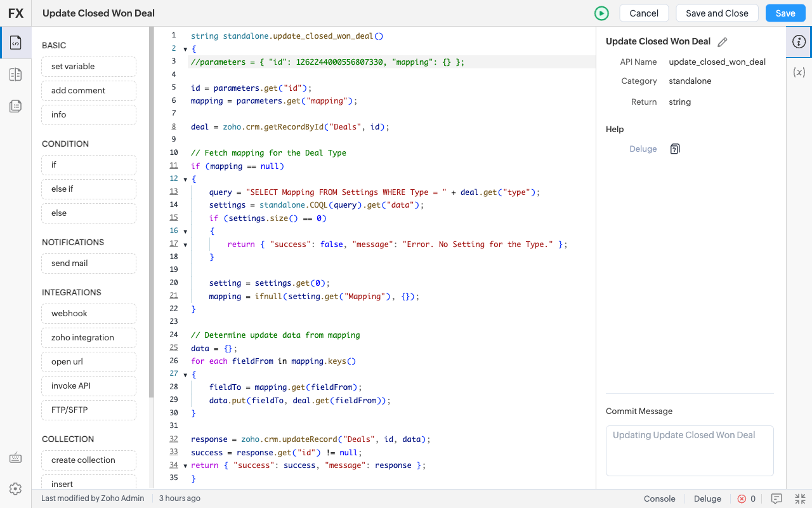Open the variables (x) panel icon
Screen dimensions: 812x508
pos(799,72)
